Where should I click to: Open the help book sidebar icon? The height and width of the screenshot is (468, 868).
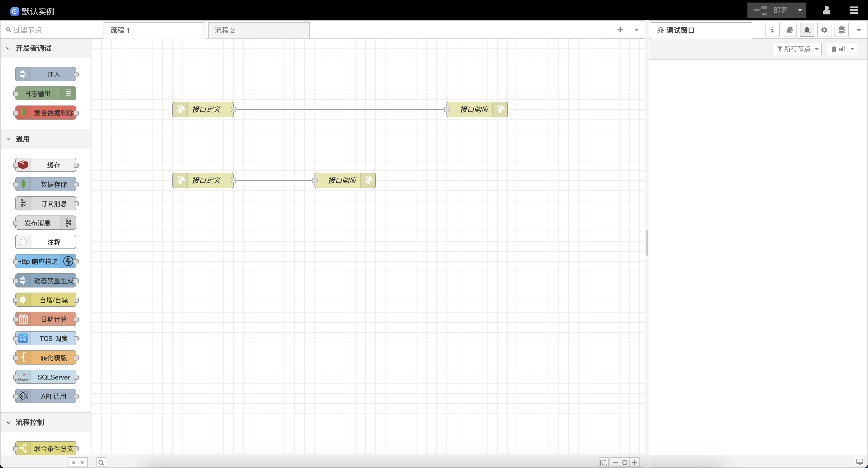[790, 30]
